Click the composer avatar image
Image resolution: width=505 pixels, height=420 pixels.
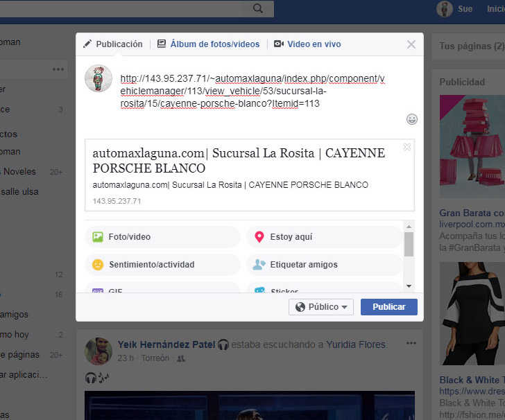pos(99,78)
